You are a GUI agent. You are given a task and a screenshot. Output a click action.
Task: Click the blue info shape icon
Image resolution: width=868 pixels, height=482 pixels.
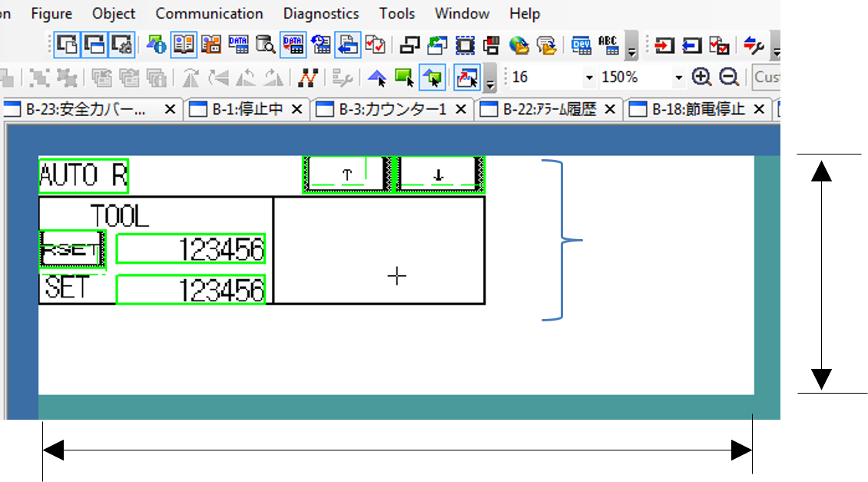point(156,45)
